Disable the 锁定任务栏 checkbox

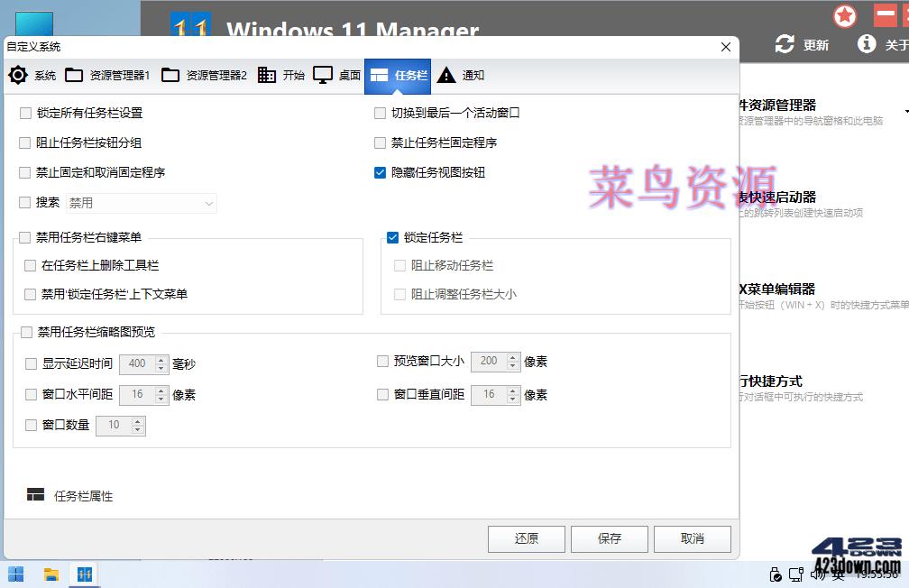[x=392, y=236]
